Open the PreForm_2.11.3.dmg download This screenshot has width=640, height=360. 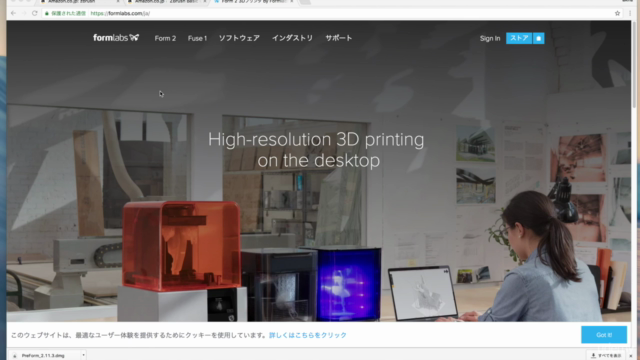click(x=43, y=356)
